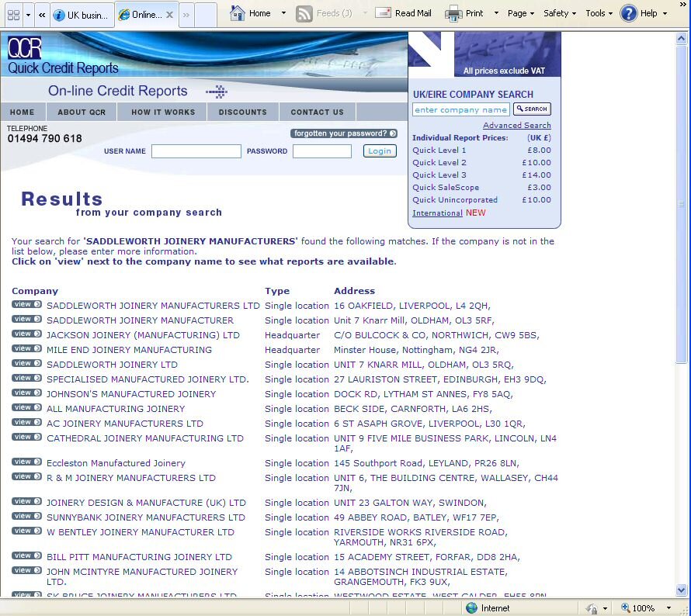This screenshot has width=691, height=616.
Task: Open the Tools dropdown menu
Action: tap(599, 13)
